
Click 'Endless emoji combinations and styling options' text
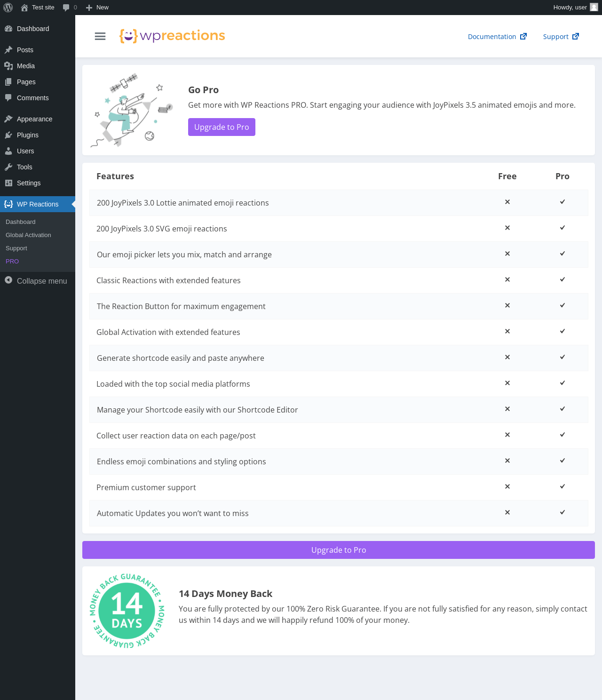(x=182, y=461)
